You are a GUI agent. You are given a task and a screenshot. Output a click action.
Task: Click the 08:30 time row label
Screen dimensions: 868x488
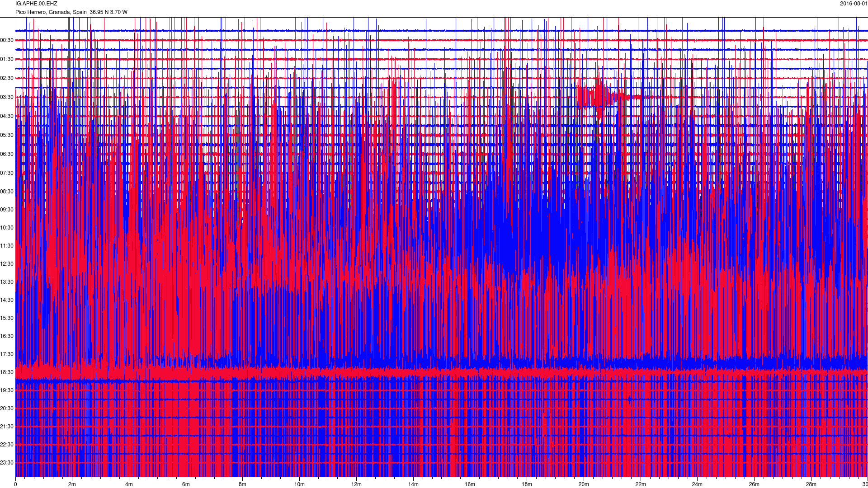pyautogui.click(x=7, y=192)
